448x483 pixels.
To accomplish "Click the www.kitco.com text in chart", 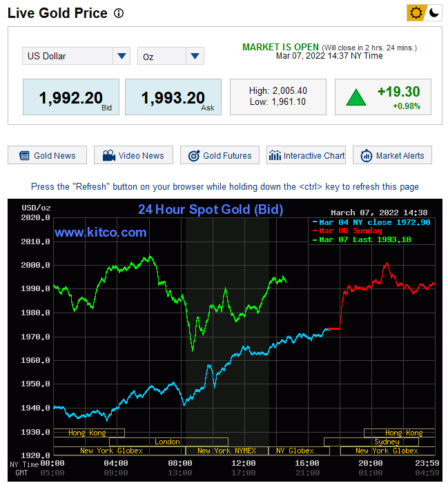I will tap(101, 233).
